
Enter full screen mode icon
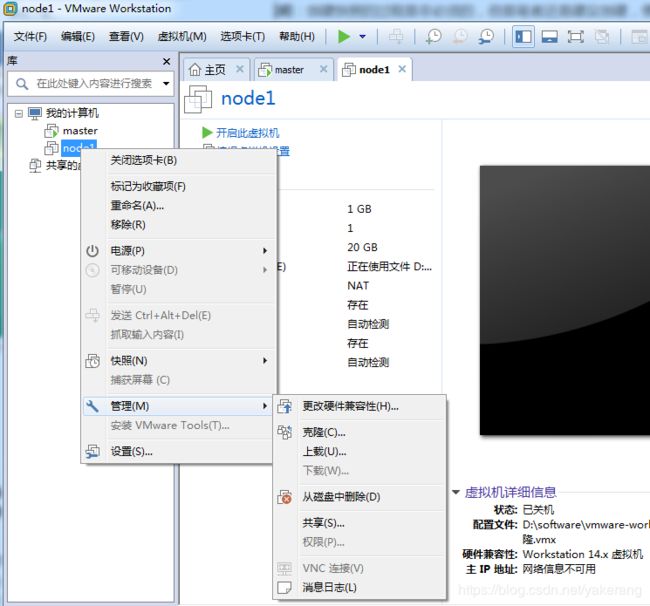tap(575, 36)
